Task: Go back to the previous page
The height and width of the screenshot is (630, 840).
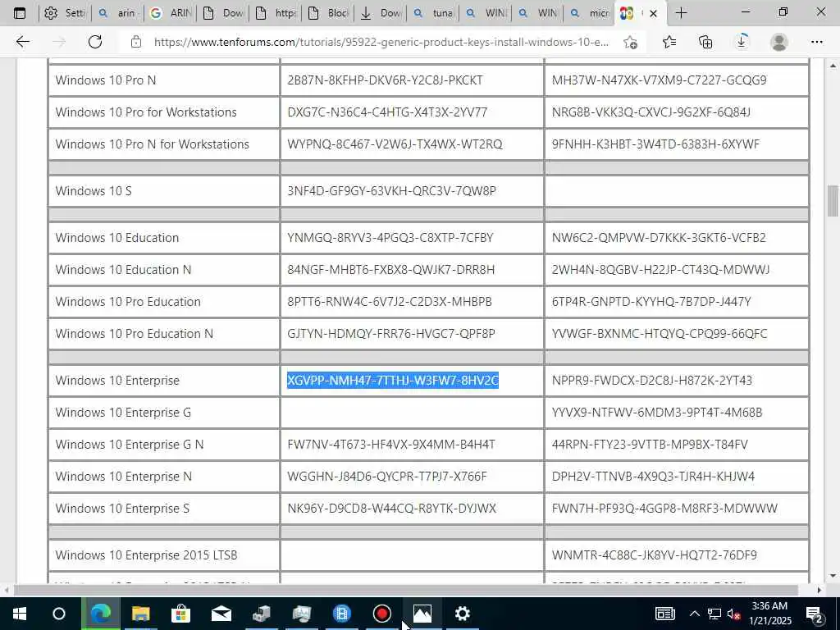Action: [x=22, y=42]
